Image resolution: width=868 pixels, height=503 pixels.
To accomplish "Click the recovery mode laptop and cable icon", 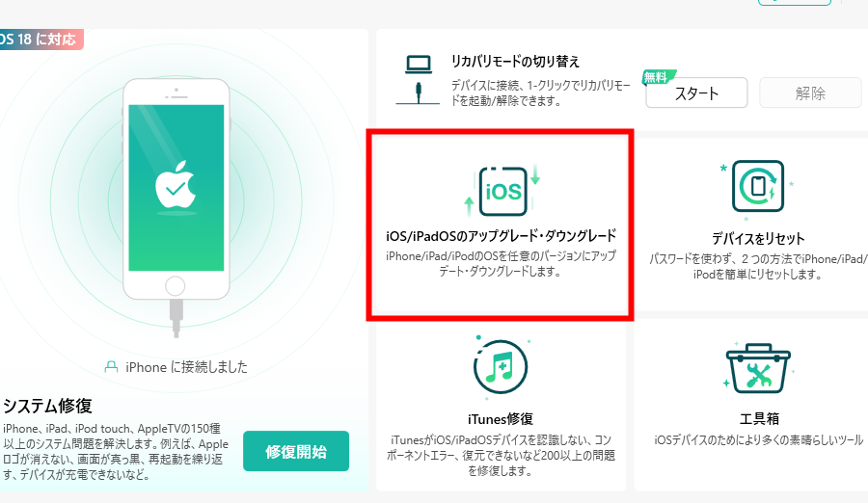I will click(x=418, y=77).
